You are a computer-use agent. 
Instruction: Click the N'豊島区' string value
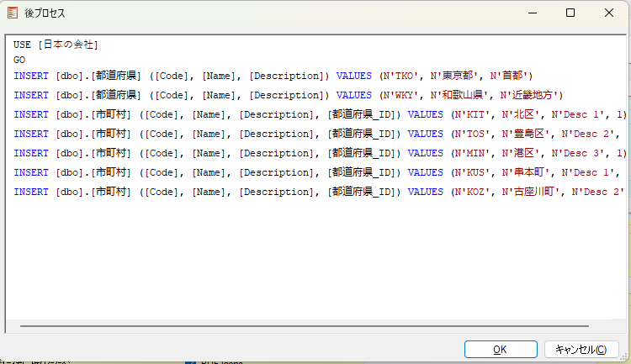tap(526, 134)
